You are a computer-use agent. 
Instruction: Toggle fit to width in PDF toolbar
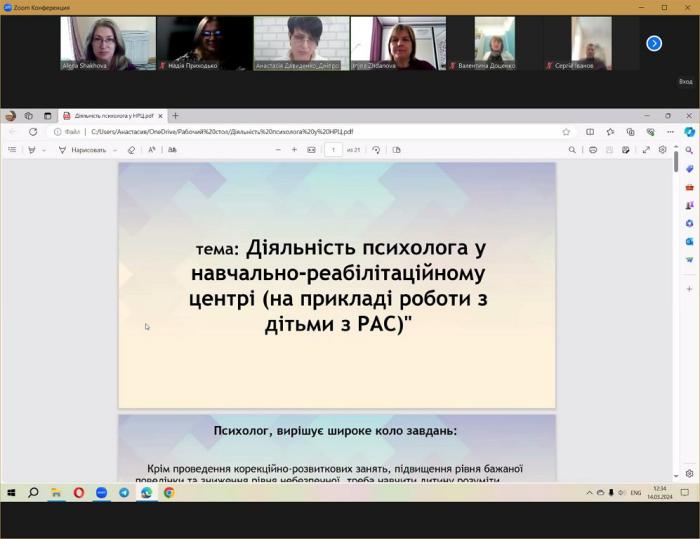[312, 150]
